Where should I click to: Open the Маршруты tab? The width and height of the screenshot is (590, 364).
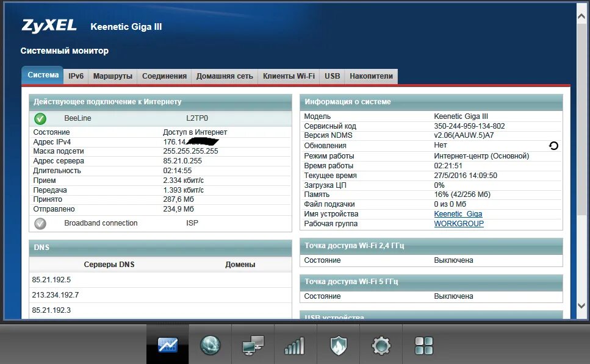pyautogui.click(x=112, y=76)
